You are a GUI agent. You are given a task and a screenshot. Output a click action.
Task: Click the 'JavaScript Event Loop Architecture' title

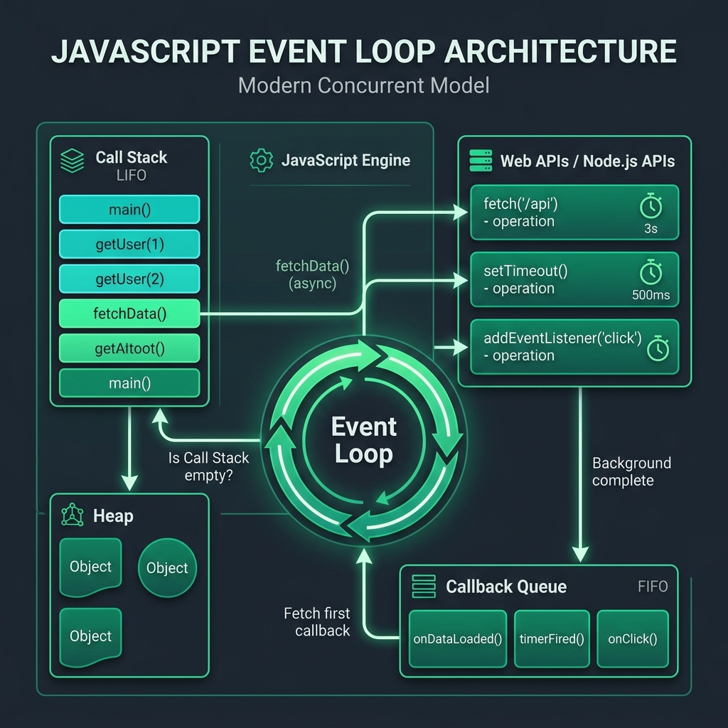pyautogui.click(x=364, y=50)
